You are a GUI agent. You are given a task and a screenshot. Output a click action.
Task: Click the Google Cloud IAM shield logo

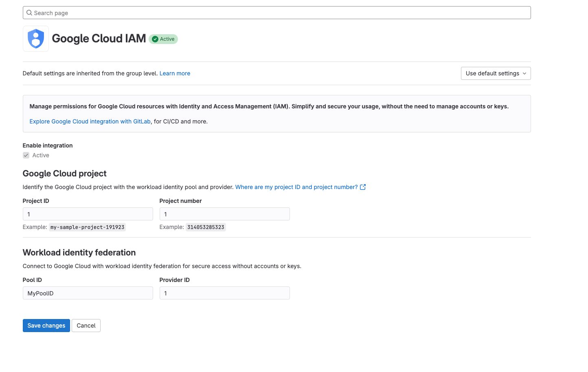tap(36, 39)
